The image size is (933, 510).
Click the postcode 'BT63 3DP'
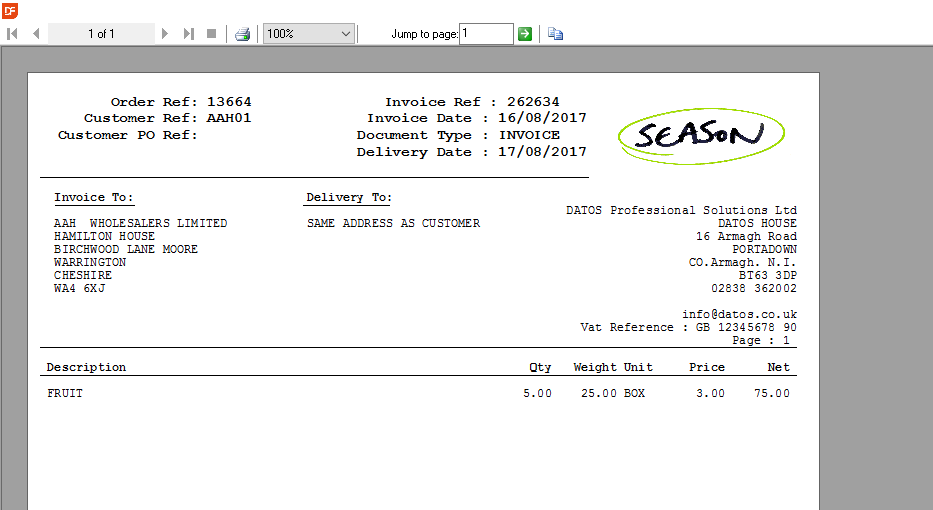pyautogui.click(x=768, y=276)
